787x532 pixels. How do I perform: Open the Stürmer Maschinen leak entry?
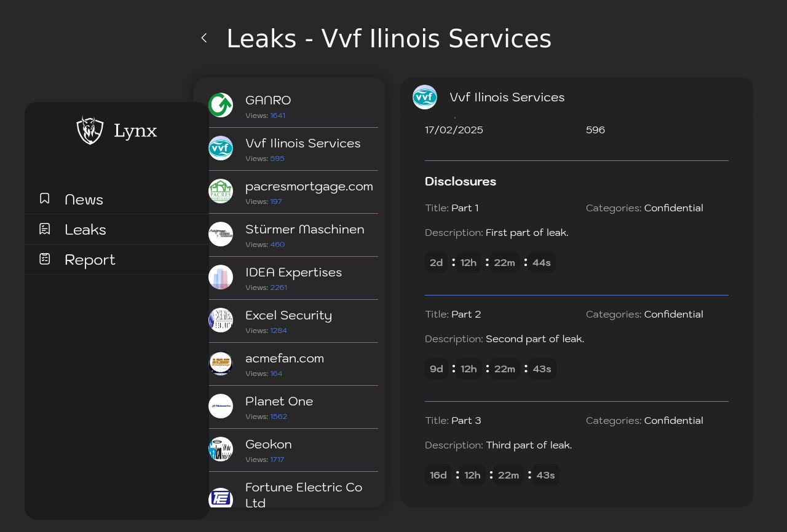tap(293, 235)
